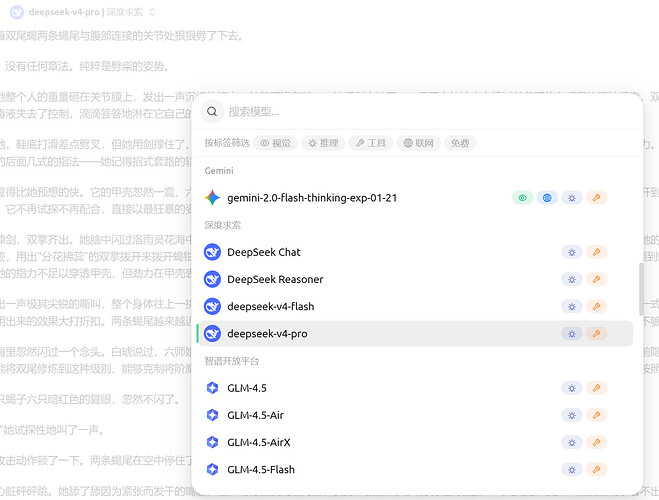Select deepseek-v4-pro model
This screenshot has width=659, height=500.
pyautogui.click(x=415, y=334)
